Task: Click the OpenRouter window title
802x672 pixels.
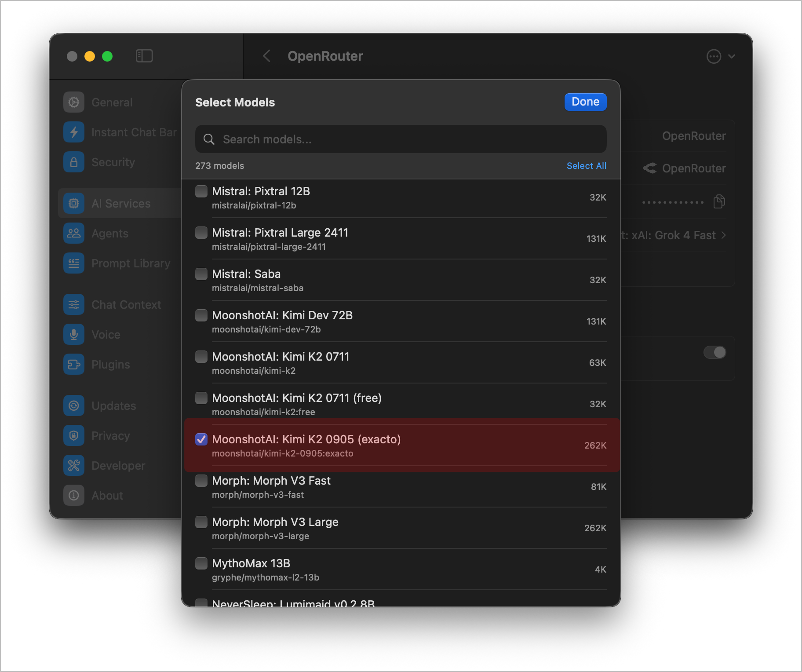Action: 325,56
